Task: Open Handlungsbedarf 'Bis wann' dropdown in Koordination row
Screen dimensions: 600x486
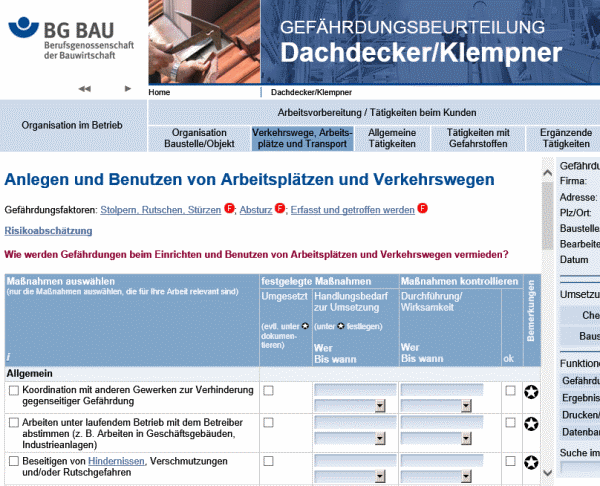Action: tap(380, 406)
